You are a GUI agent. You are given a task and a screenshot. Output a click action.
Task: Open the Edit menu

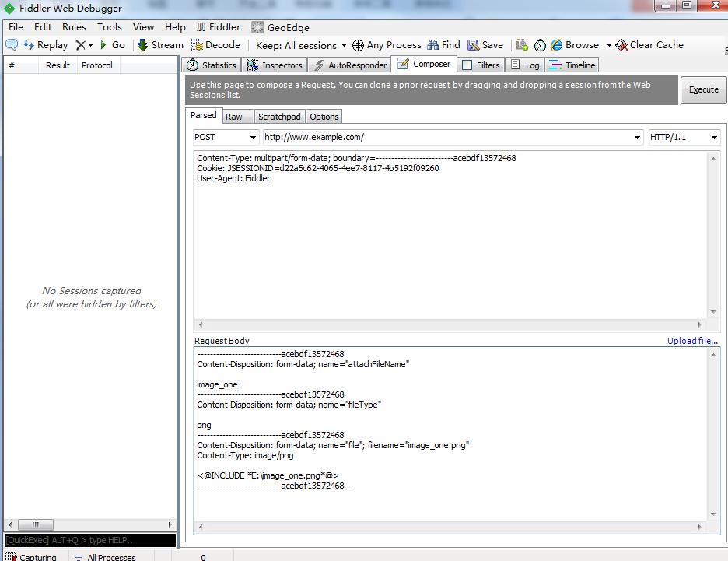click(x=43, y=27)
